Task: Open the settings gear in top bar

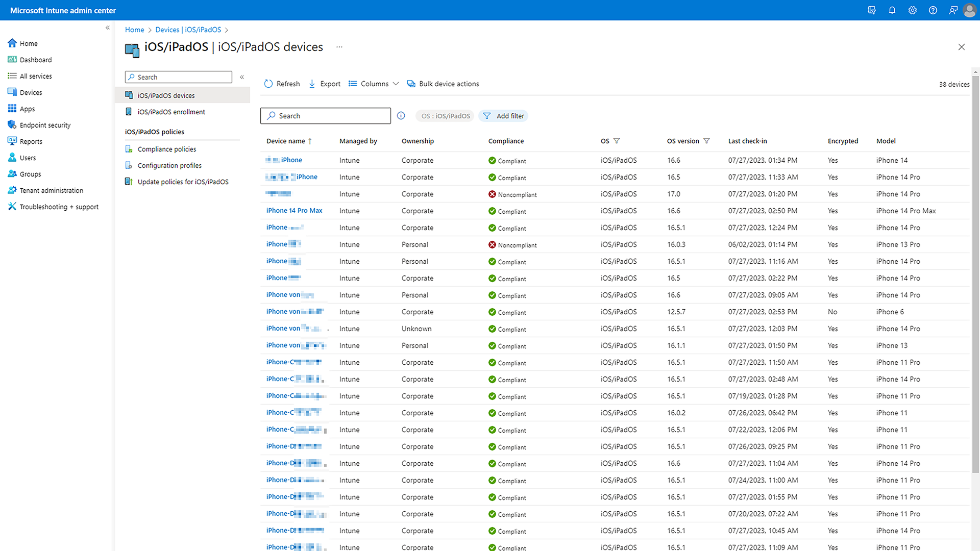Action: tap(913, 10)
